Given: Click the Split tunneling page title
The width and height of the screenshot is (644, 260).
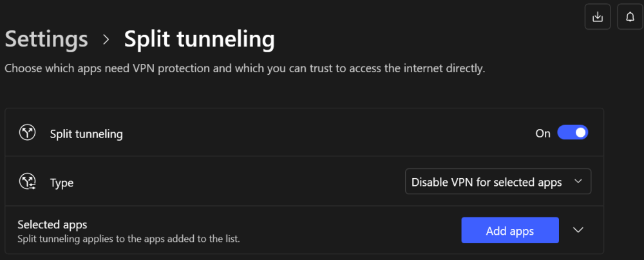Looking at the screenshot, I should [x=199, y=40].
